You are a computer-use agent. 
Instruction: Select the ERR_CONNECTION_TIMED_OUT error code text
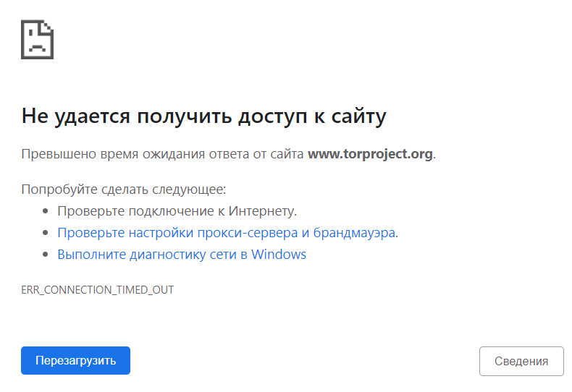[98, 290]
